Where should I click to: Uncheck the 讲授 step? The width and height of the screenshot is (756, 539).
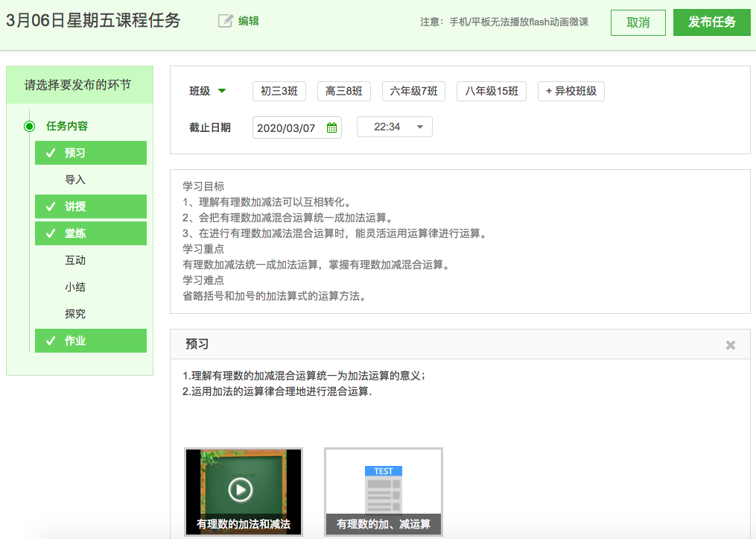coord(91,207)
